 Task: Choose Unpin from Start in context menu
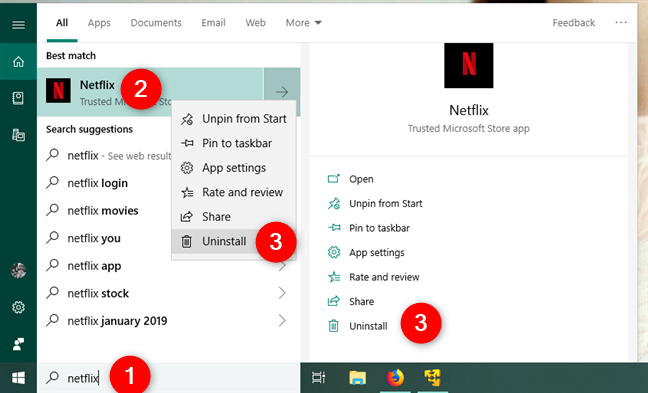pyautogui.click(x=234, y=119)
